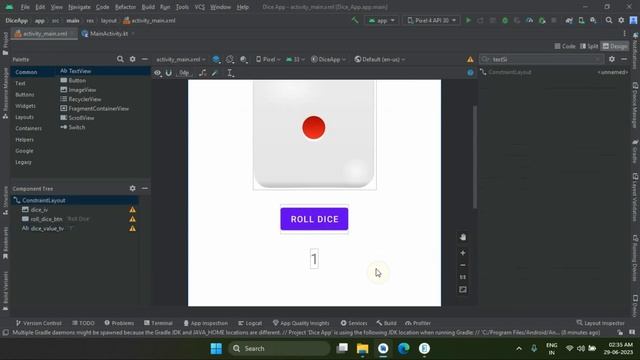Minimize the Palette panel

[144, 59]
